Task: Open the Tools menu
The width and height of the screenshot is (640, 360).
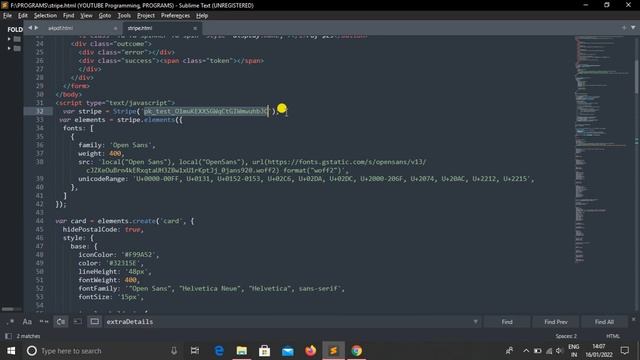Action: click(x=124, y=16)
